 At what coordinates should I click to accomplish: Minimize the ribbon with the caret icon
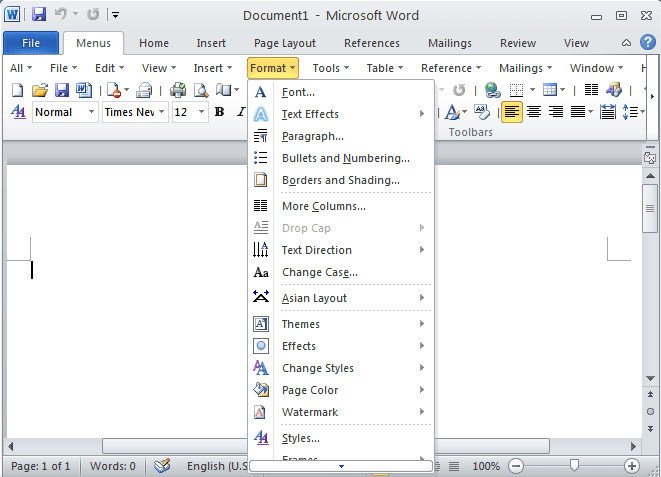coord(626,43)
